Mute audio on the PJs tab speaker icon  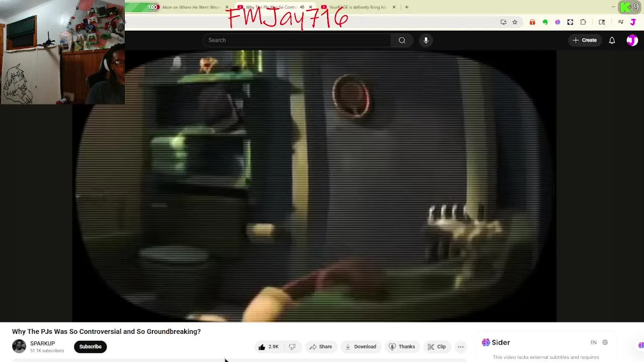click(302, 7)
